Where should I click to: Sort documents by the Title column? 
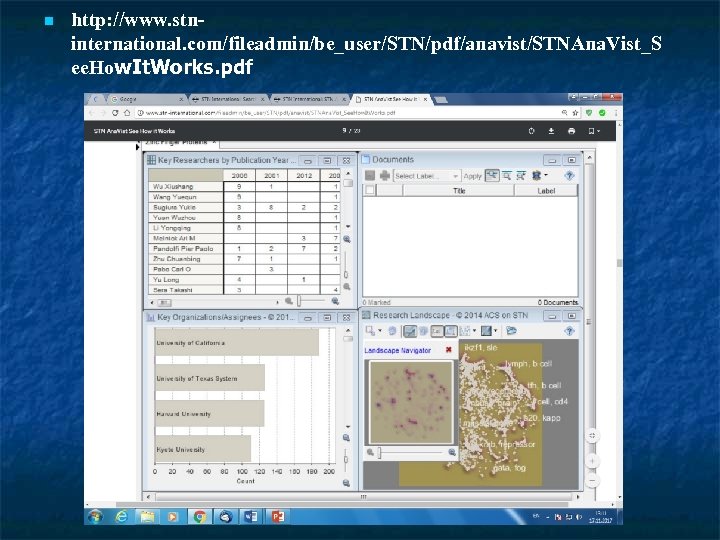click(459, 191)
